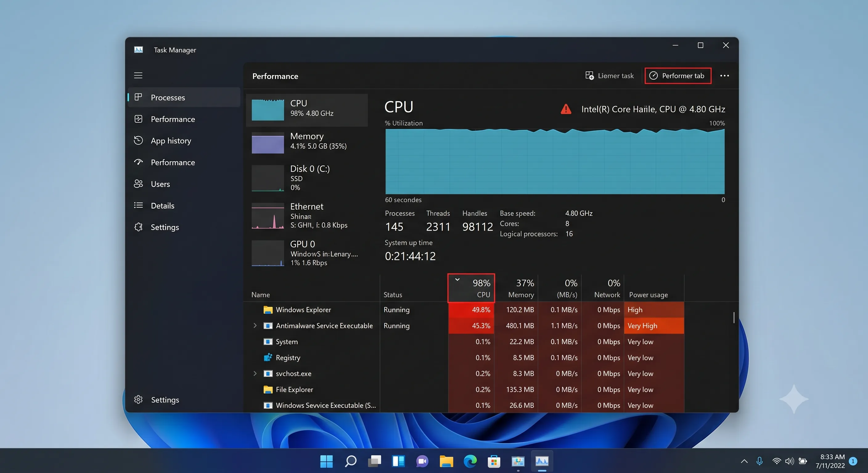Viewport: 868px width, 473px height.
Task: Open App history page
Action: [x=184, y=140]
